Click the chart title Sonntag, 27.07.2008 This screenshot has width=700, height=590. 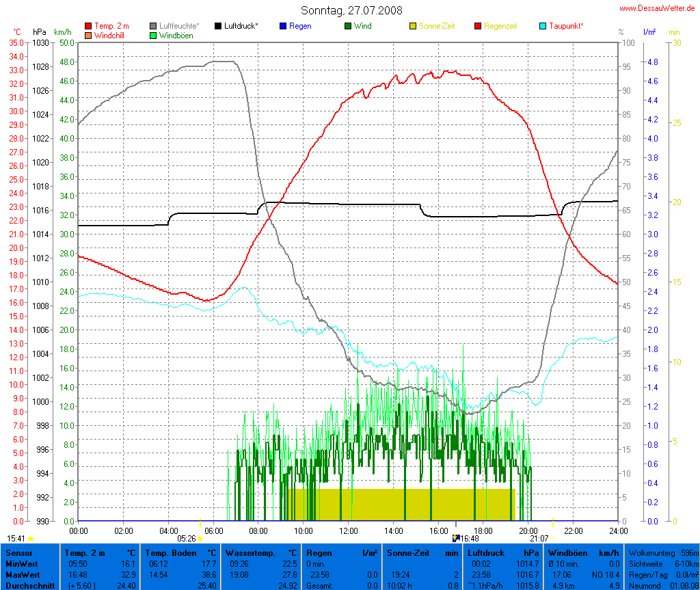tap(351, 10)
